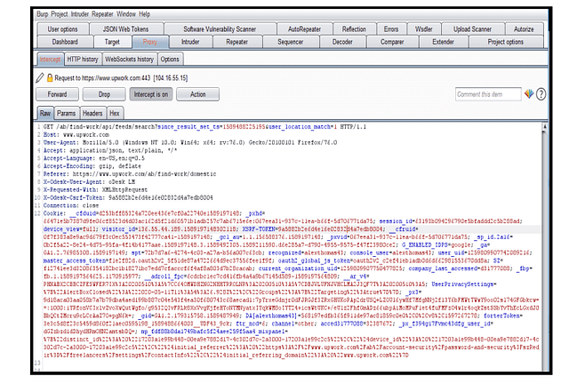Click the Accept-Encoding: gzip, deflate line

[x=92, y=166]
